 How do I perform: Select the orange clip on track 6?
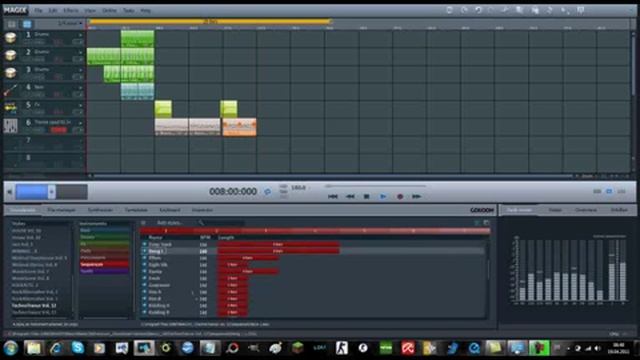(x=239, y=127)
